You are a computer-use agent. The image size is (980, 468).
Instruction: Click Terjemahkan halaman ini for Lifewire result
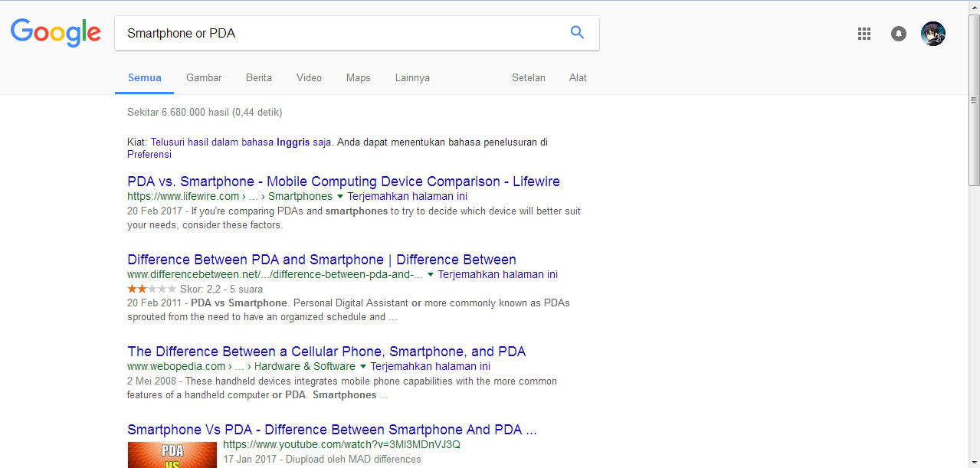click(407, 196)
